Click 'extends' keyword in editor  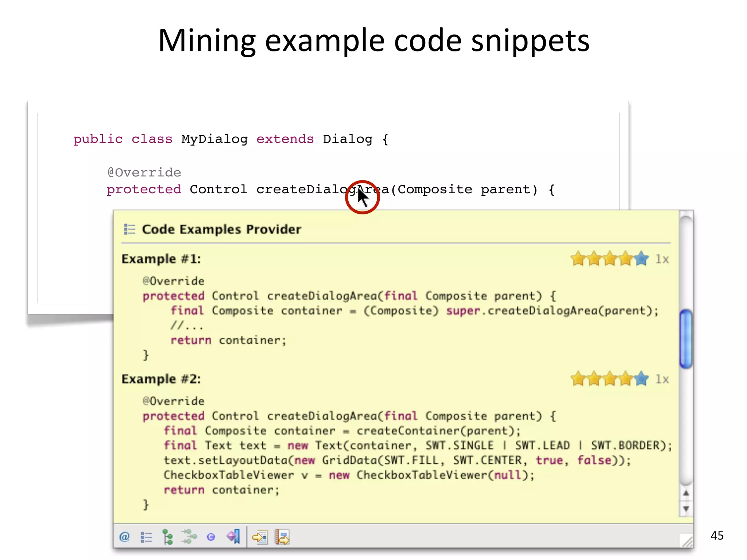[285, 139]
